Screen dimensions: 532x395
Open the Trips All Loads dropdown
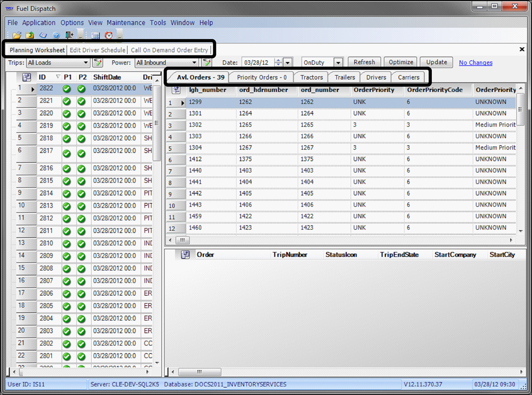tap(86, 63)
